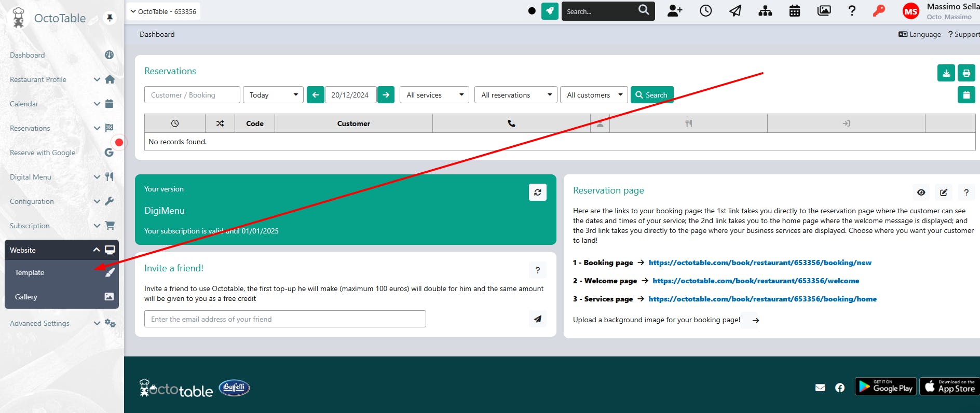
Task: Print the reservations list
Action: tap(967, 73)
